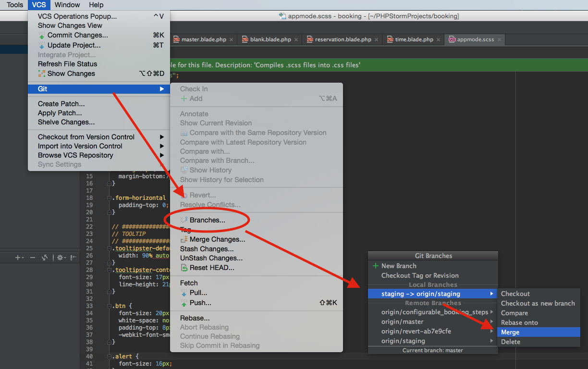Screen dimensions: 588x369
Task: Collapse the .tooltipster-default code block fold marker
Action: click(x=109, y=248)
